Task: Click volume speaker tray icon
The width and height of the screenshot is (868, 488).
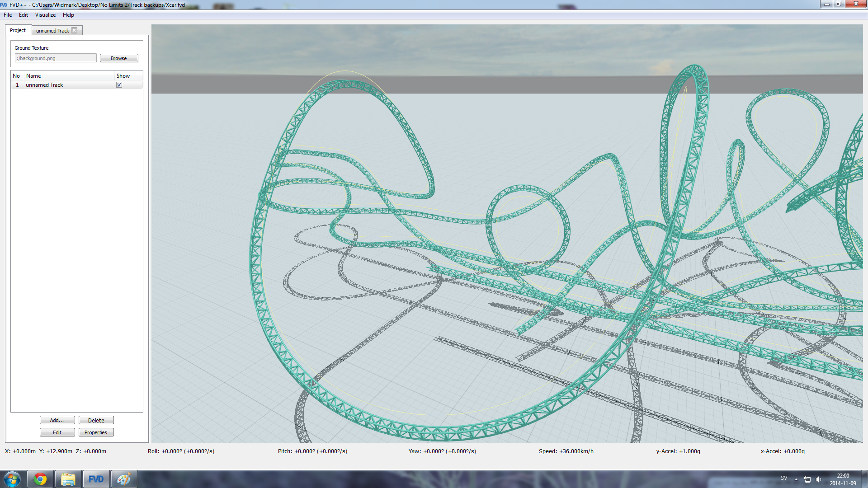Action: point(818,479)
